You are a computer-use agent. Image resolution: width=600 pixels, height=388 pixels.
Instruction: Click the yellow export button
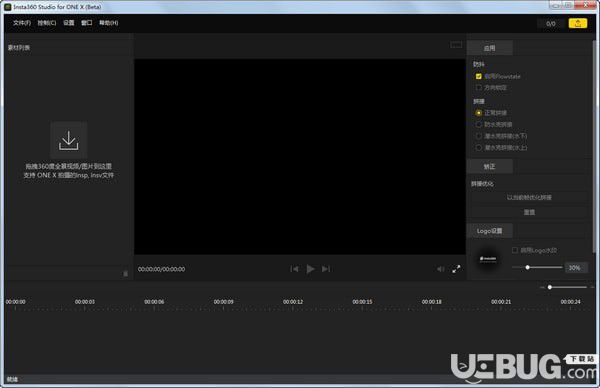tap(577, 23)
